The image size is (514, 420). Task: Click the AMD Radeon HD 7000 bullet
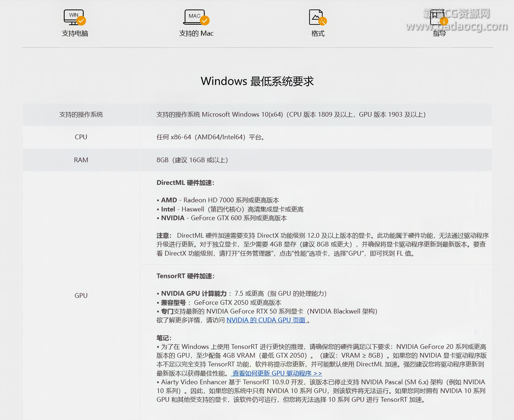coord(218,200)
